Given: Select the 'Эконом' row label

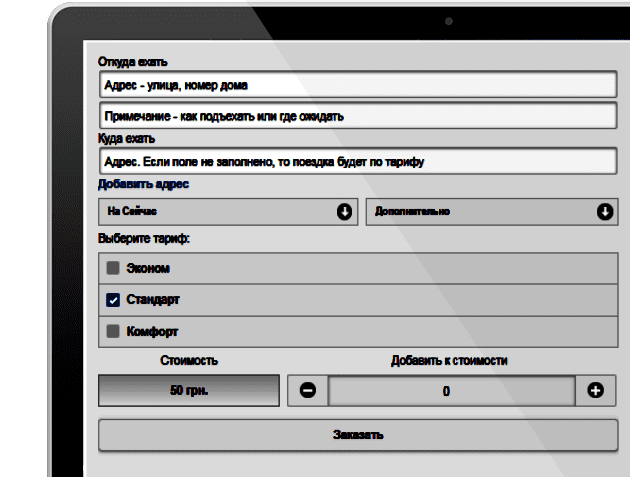Looking at the screenshot, I should pyautogui.click(x=148, y=268).
